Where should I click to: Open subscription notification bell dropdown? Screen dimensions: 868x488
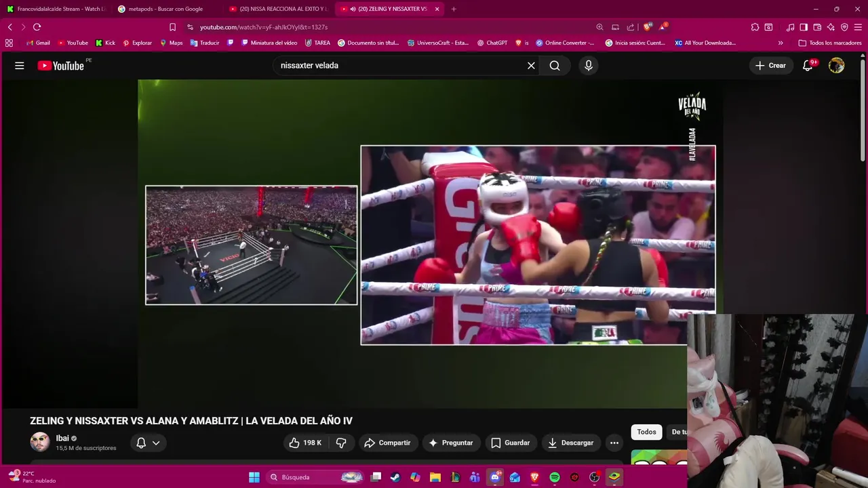click(148, 443)
